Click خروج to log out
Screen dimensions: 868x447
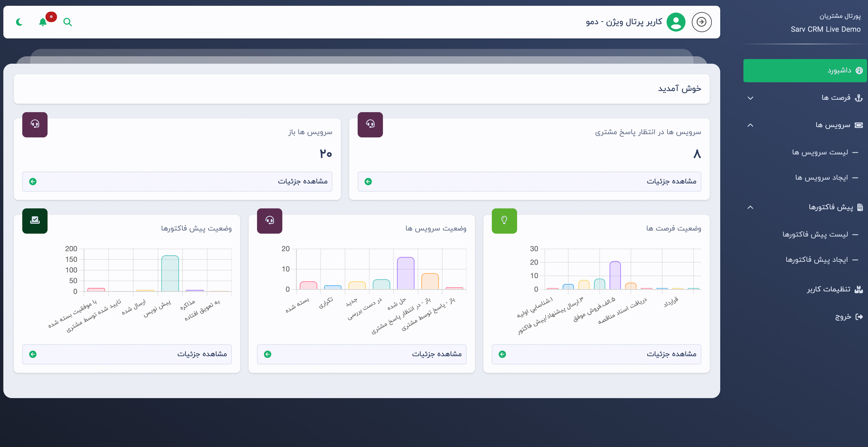pos(843,317)
